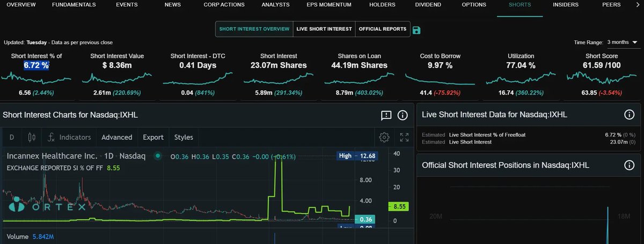Click the Short Interest Value $ 8.36m
The image size is (644, 244).
[x=117, y=65]
